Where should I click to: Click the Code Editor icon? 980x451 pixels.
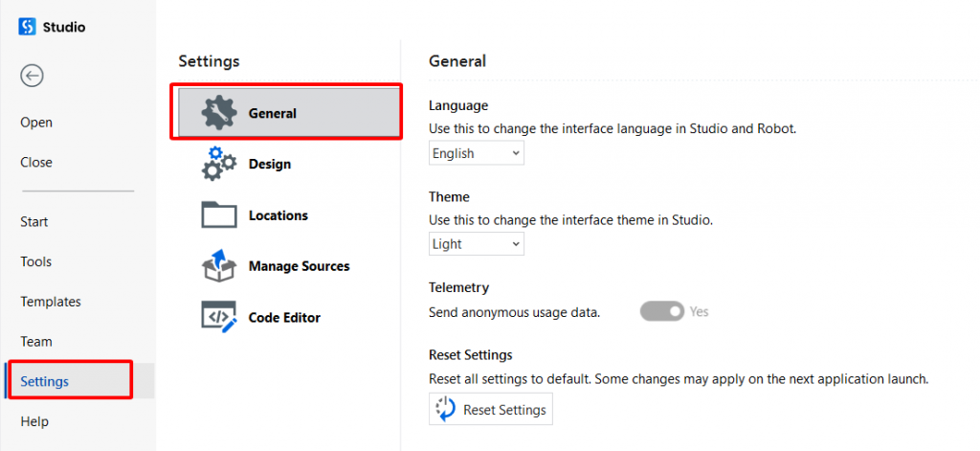tap(219, 317)
